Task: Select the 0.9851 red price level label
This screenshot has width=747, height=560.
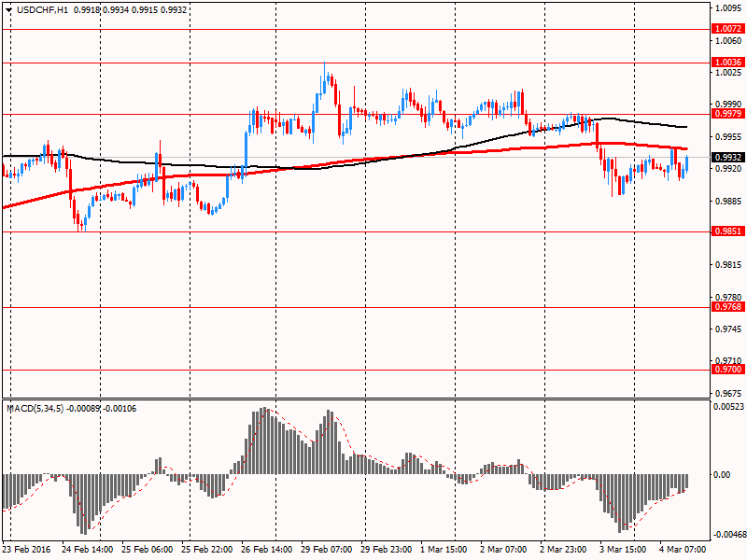Action: [728, 231]
